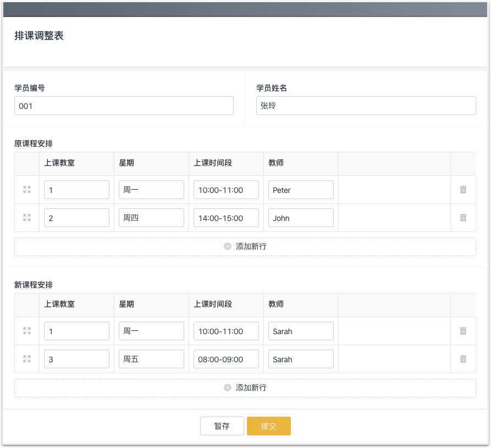Click the 暂存 button

(x=222, y=426)
